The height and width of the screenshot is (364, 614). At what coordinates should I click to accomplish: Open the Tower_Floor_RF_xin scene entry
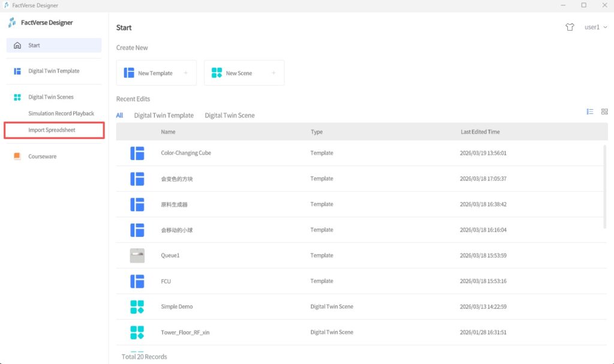pyautogui.click(x=185, y=332)
